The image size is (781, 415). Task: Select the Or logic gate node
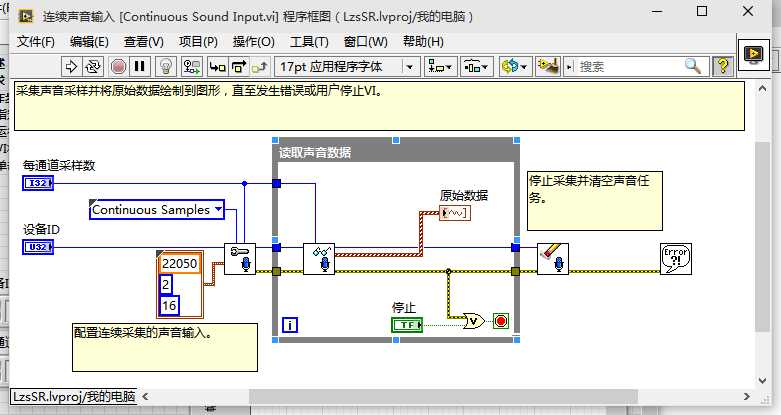[x=474, y=321]
